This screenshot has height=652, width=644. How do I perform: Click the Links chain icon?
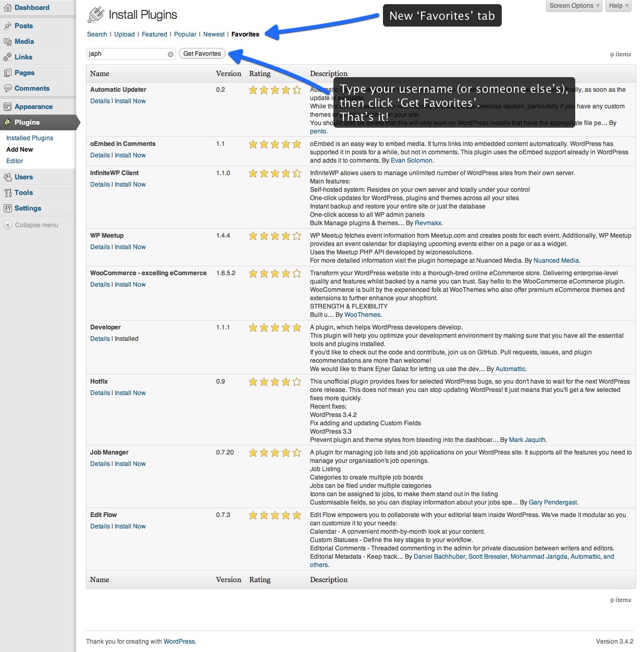click(x=7, y=57)
